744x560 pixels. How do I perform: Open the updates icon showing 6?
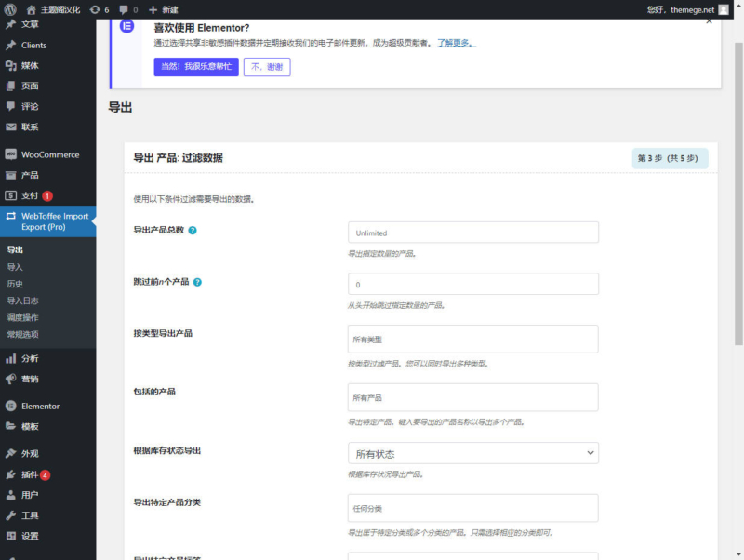[95, 9]
